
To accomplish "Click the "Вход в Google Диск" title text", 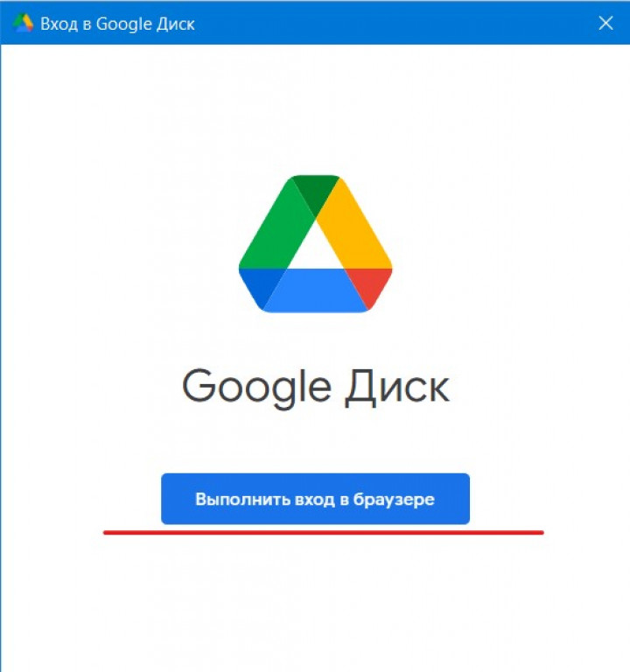I will (x=117, y=24).
